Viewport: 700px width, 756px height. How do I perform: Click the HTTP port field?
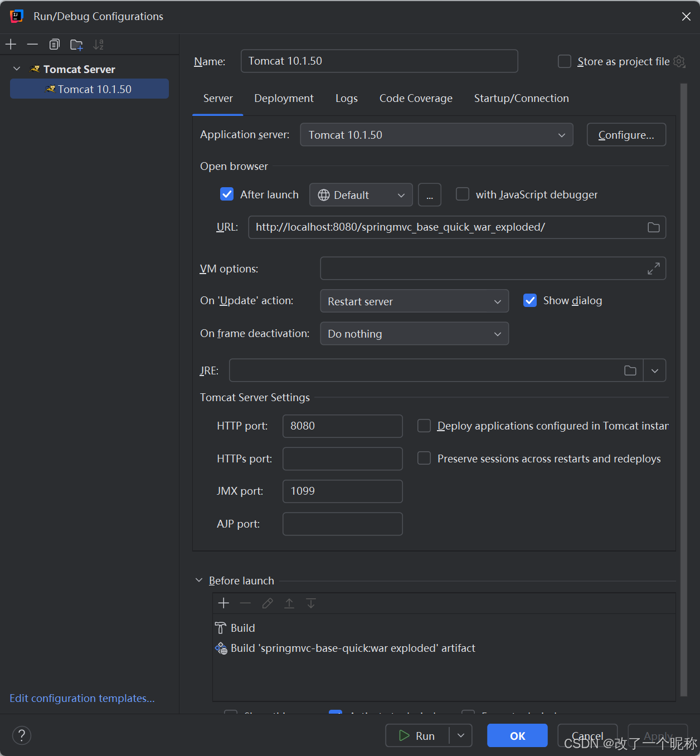(343, 426)
